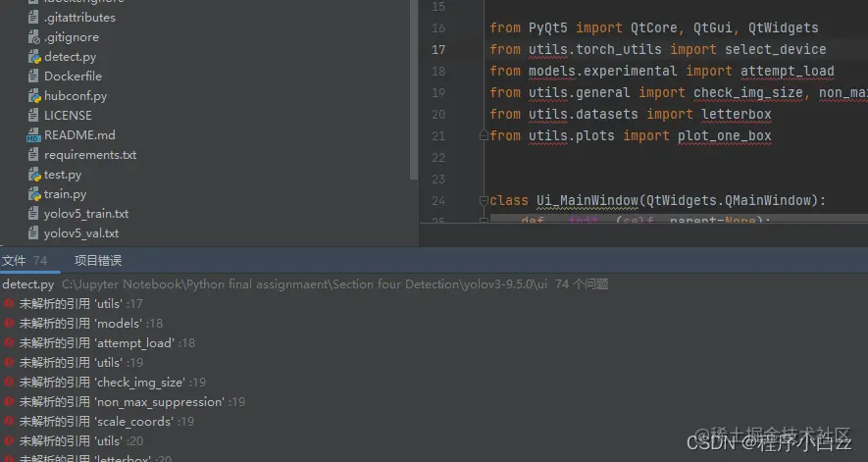Switch to the 文件 74 problems tab

pos(25,260)
